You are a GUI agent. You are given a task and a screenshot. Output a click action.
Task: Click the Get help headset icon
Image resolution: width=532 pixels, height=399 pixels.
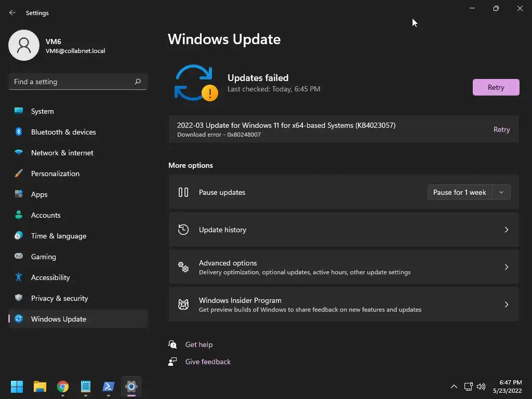click(x=172, y=344)
